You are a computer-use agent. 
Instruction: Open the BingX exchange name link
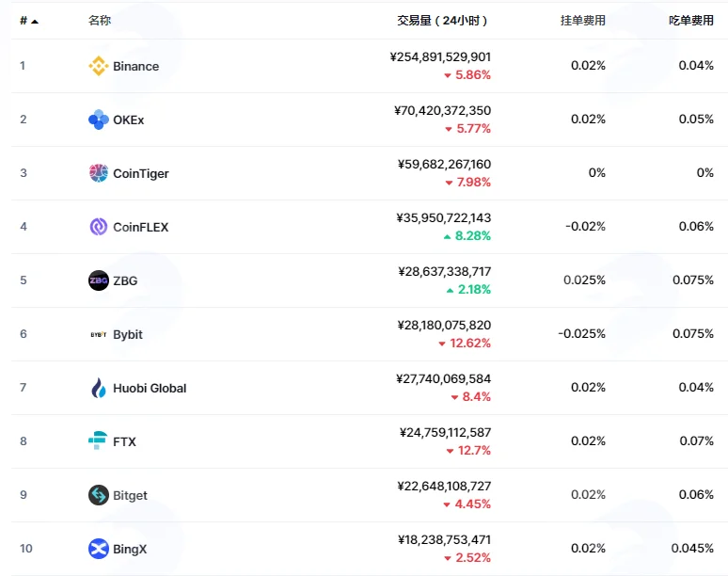click(130, 549)
